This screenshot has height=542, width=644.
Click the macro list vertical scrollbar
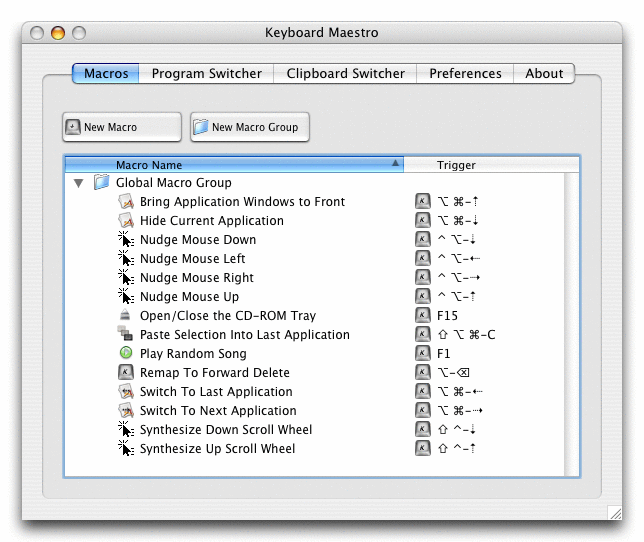(x=571, y=324)
